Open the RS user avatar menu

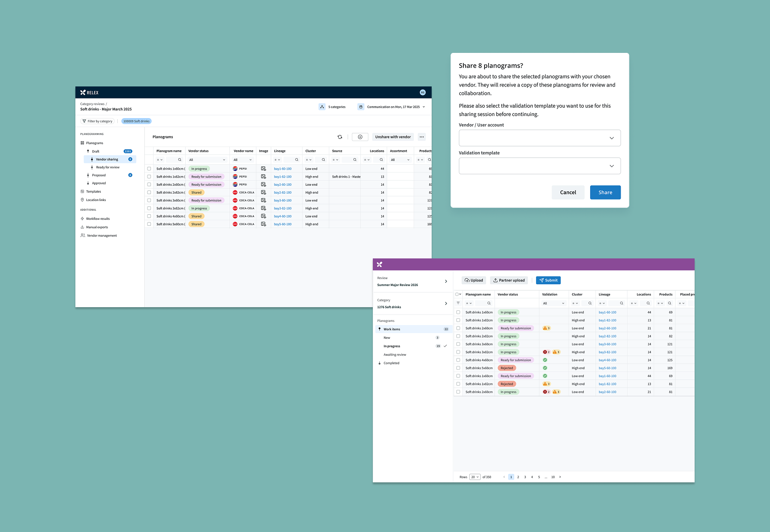click(422, 92)
